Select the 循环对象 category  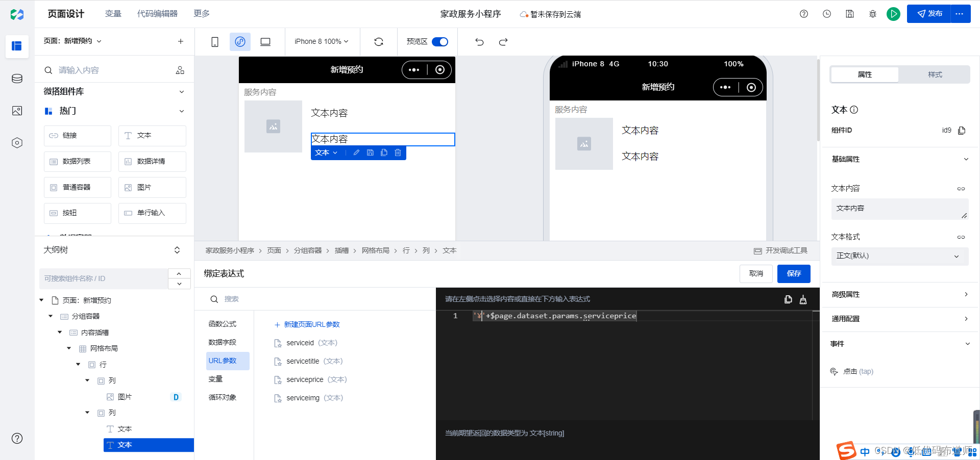click(223, 397)
